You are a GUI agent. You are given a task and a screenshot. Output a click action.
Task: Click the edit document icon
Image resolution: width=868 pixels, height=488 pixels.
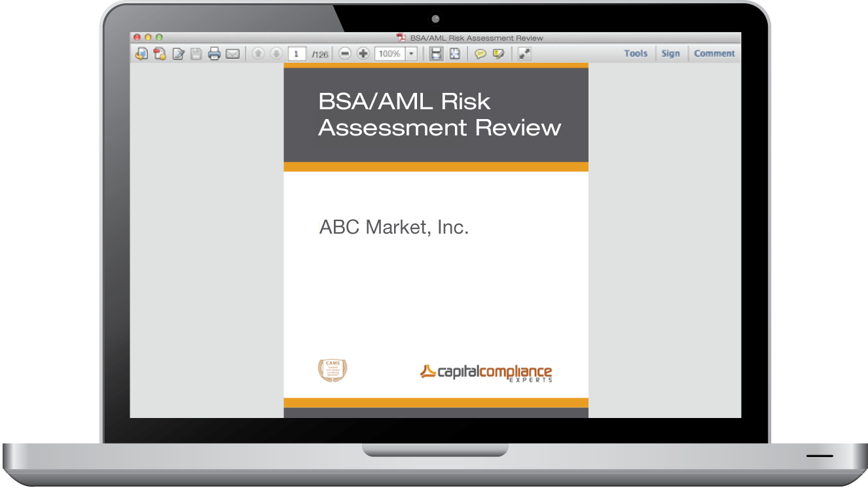coord(178,54)
